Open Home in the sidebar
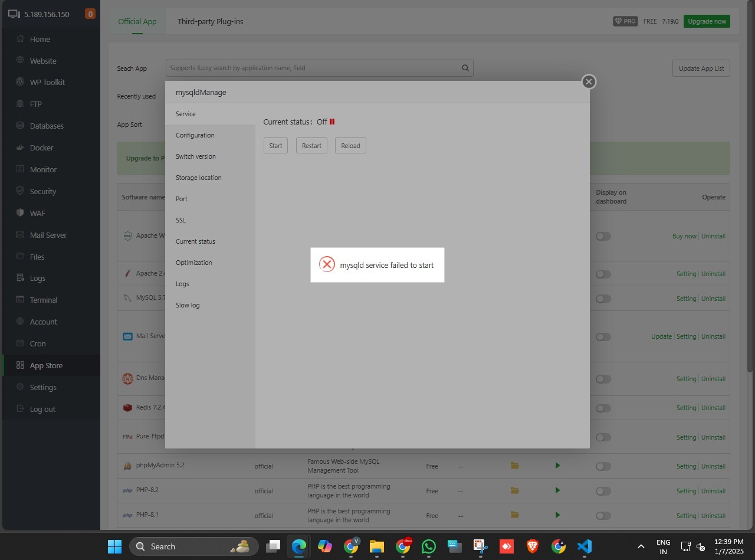The width and height of the screenshot is (755, 560). point(40,39)
